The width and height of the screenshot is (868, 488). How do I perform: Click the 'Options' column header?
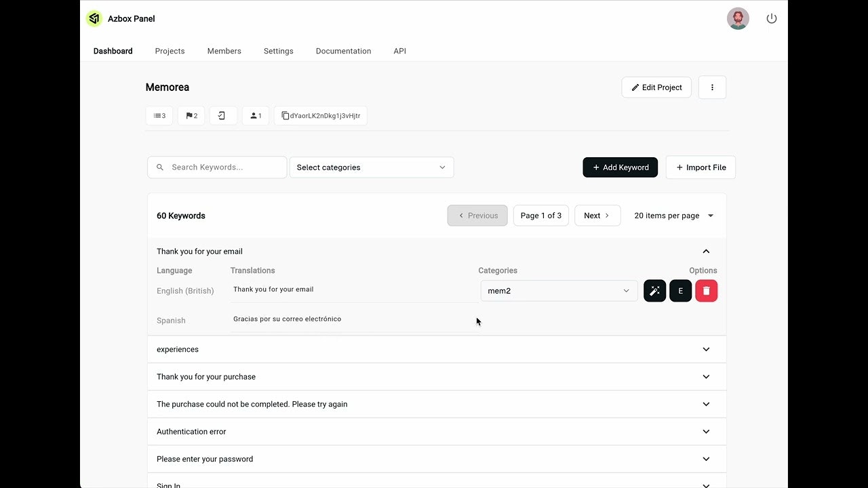703,270
